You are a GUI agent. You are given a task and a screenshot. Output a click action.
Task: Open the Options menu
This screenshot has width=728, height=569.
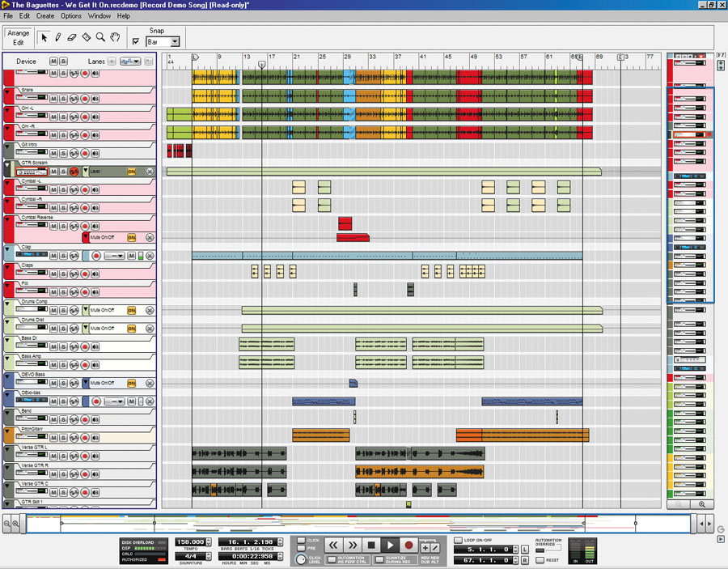[x=71, y=16]
